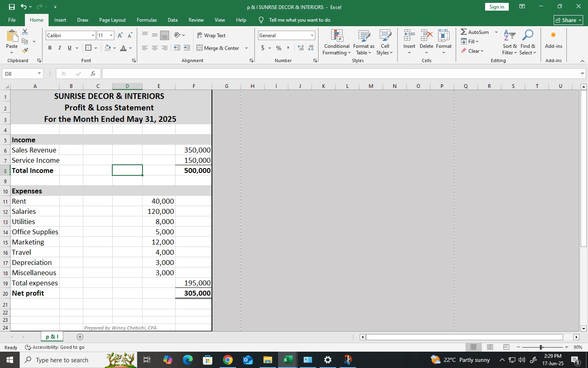Image resolution: width=588 pixels, height=368 pixels.
Task: Click the Percent Style icon
Action: coord(279,48)
